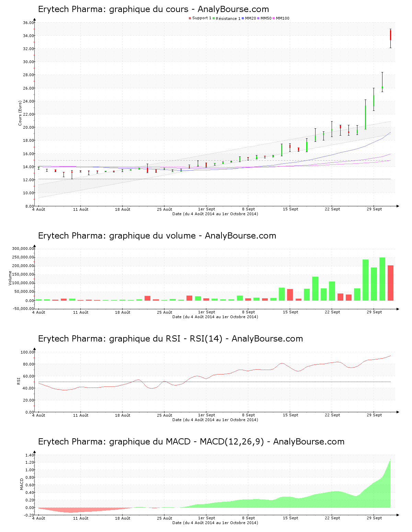This screenshot has width=412, height=532.
Task: Select the MM100 legend label
Action: [283, 18]
